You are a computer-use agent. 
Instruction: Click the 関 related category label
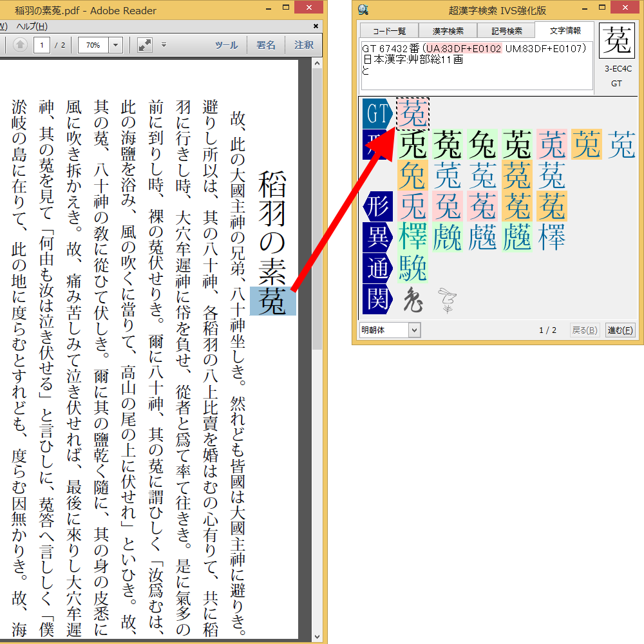coord(377,299)
